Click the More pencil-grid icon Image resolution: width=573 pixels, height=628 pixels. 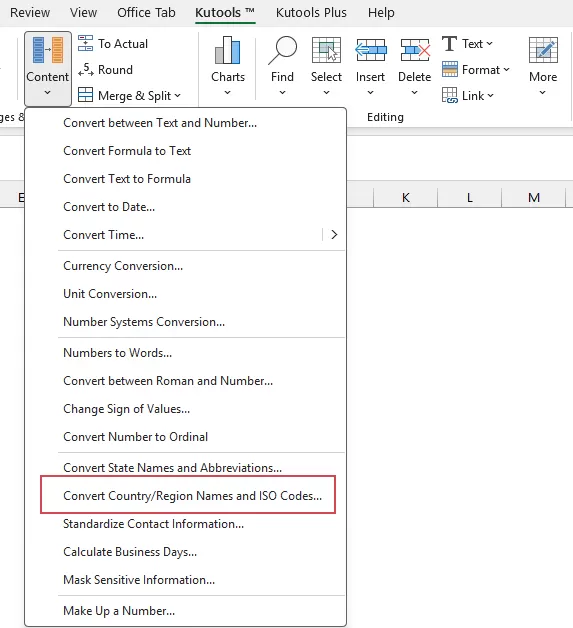[543, 50]
